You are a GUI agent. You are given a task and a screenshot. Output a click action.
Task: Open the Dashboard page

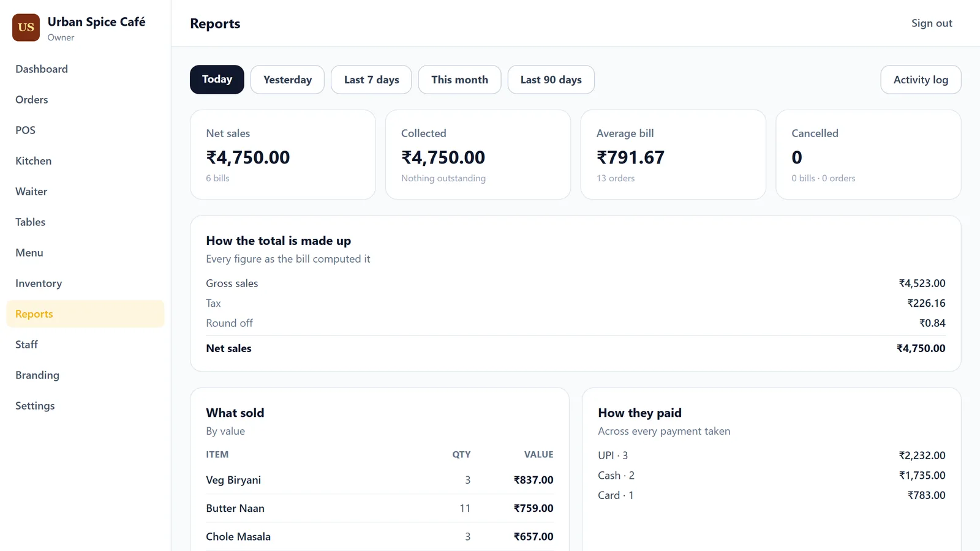coord(85,69)
